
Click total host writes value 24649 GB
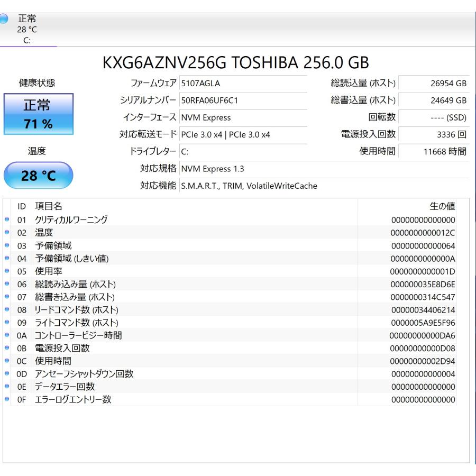pos(434,100)
